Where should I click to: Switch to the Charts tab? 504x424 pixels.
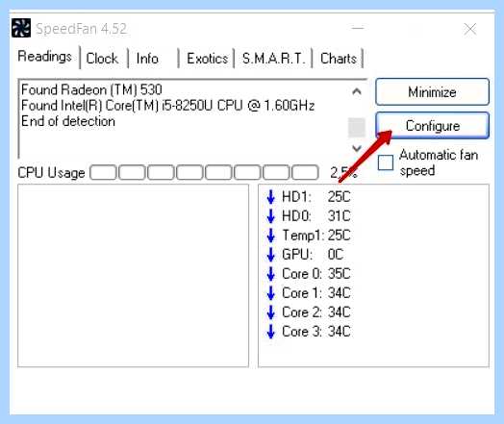click(339, 59)
